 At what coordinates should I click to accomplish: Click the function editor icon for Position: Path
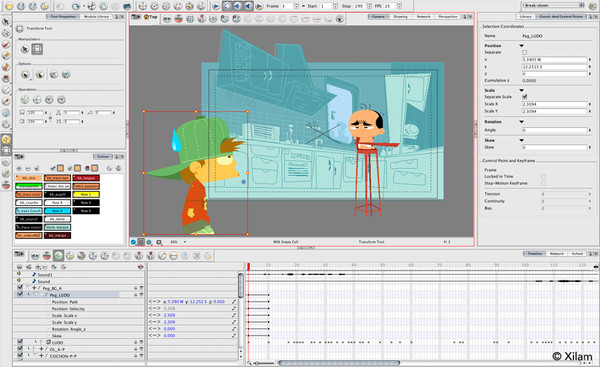tap(233, 302)
